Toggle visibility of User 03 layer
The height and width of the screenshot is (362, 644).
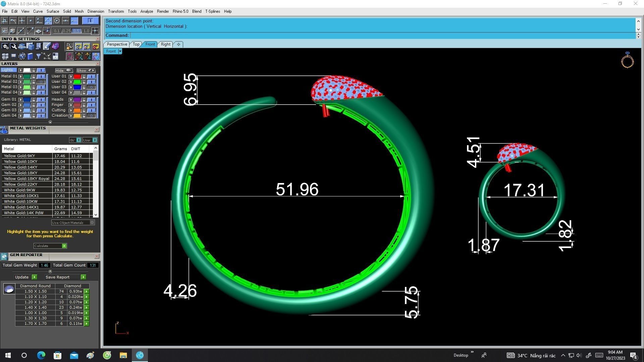(x=91, y=87)
